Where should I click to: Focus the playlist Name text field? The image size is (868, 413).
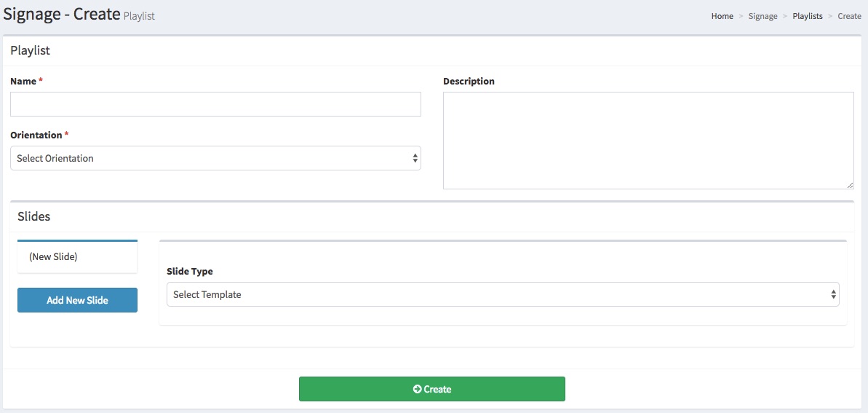[x=215, y=104]
